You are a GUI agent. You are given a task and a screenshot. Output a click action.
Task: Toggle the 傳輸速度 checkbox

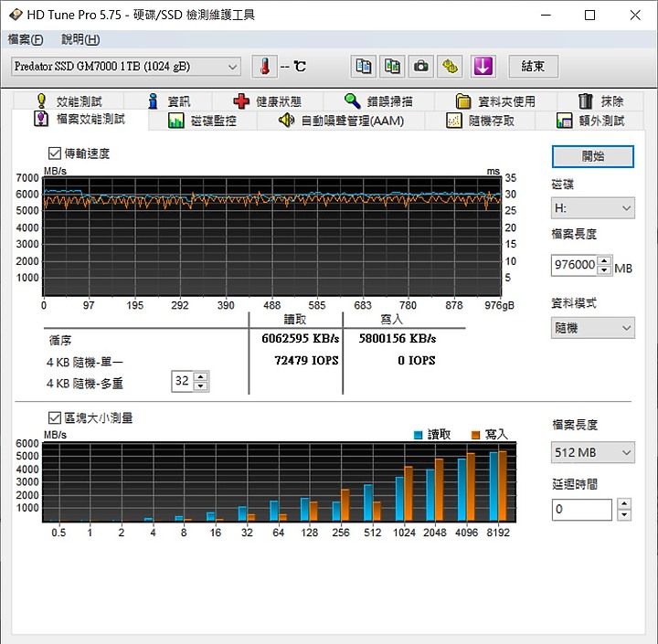(55, 153)
